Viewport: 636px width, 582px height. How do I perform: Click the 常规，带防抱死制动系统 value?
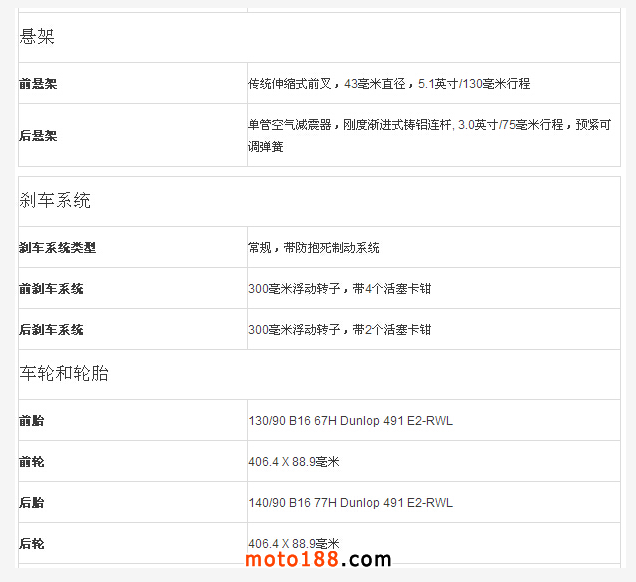point(314,247)
